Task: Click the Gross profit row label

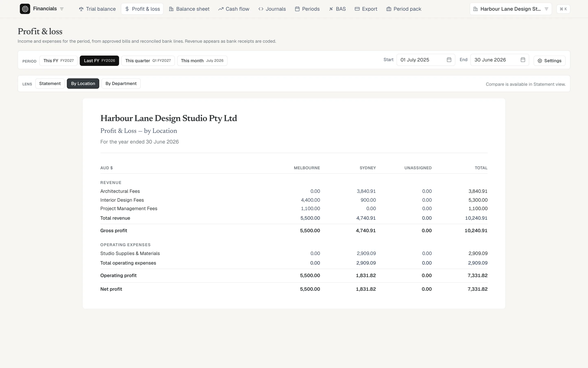Action: point(114,230)
